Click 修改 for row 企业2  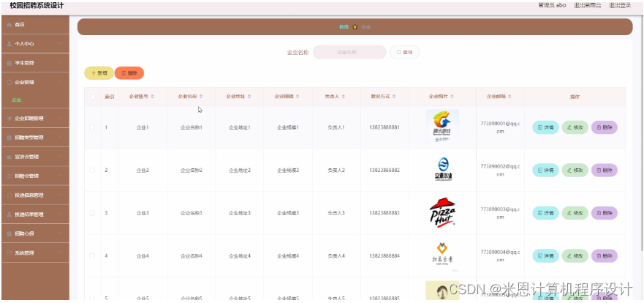[575, 171]
